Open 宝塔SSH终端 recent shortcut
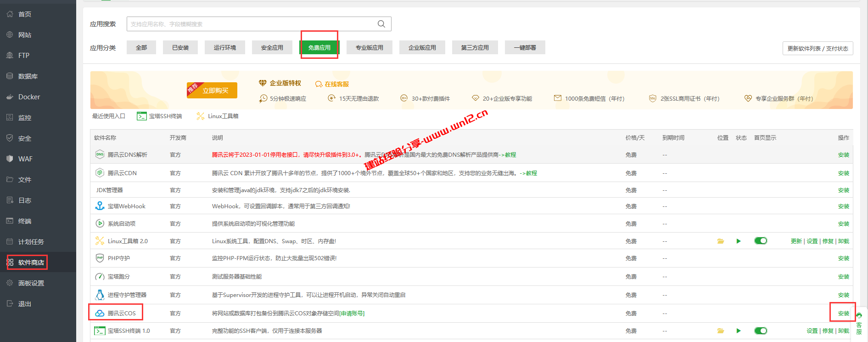Screen dimensions: 868x342 tap(159, 116)
